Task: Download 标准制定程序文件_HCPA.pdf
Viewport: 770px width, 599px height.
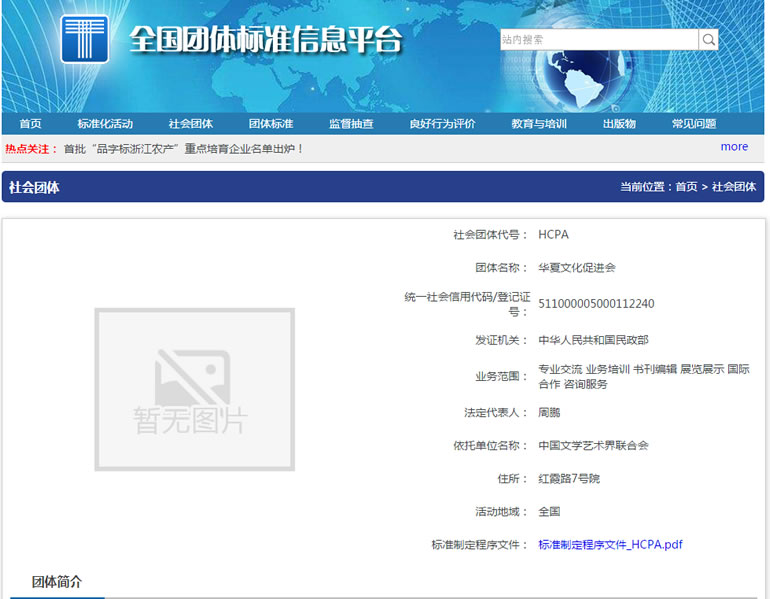Action: pos(610,545)
